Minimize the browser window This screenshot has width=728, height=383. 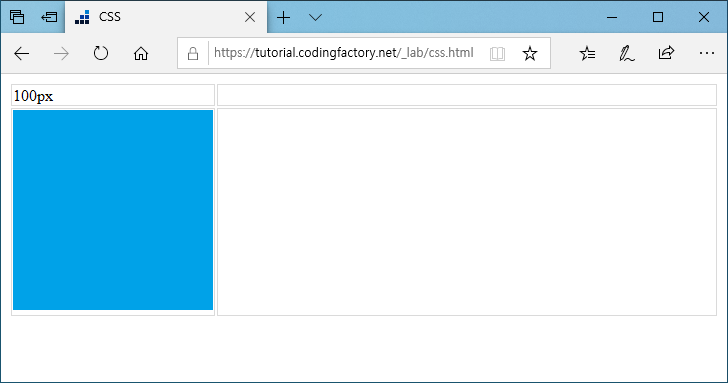(x=612, y=18)
